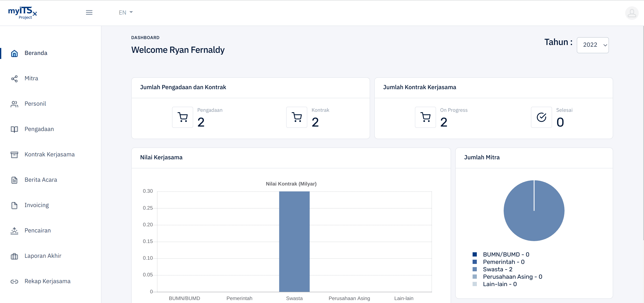Click the Personil users icon

coord(14,104)
